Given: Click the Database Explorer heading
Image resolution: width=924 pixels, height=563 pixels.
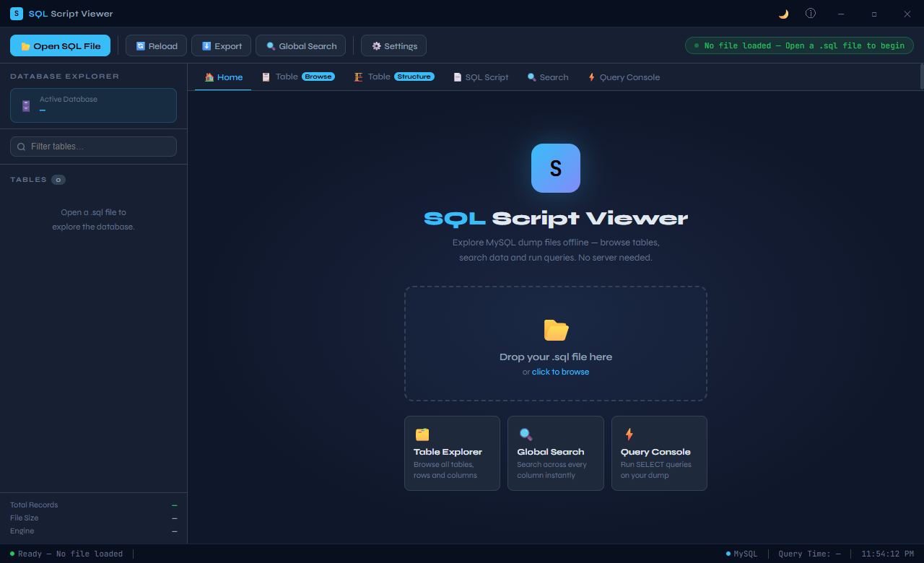Looking at the screenshot, I should [x=65, y=76].
